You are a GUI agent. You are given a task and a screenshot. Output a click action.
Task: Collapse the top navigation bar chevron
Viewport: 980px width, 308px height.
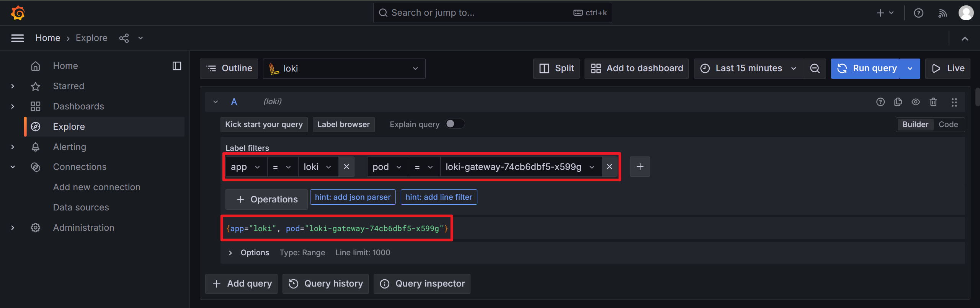tap(965, 38)
